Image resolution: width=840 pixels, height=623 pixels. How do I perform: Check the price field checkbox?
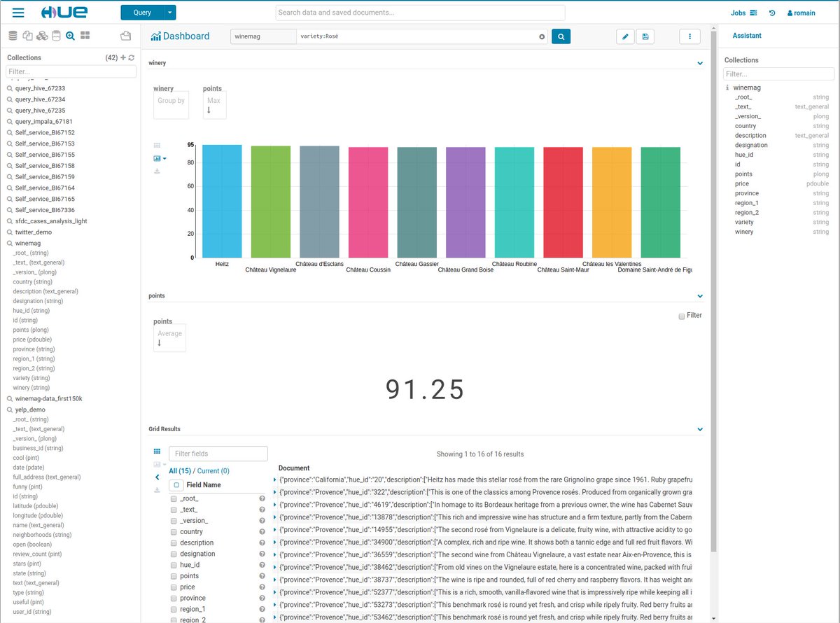pyautogui.click(x=174, y=587)
